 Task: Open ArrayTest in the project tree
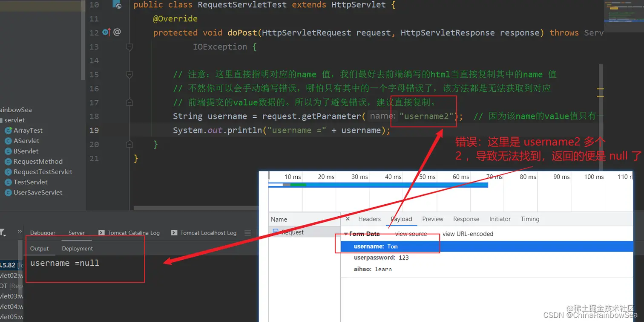28,131
